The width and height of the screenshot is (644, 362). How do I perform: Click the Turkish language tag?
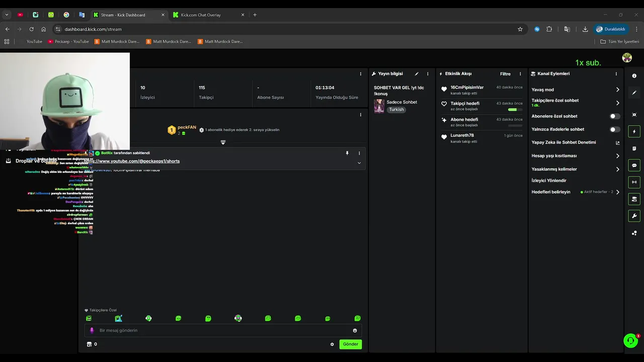[396, 110]
